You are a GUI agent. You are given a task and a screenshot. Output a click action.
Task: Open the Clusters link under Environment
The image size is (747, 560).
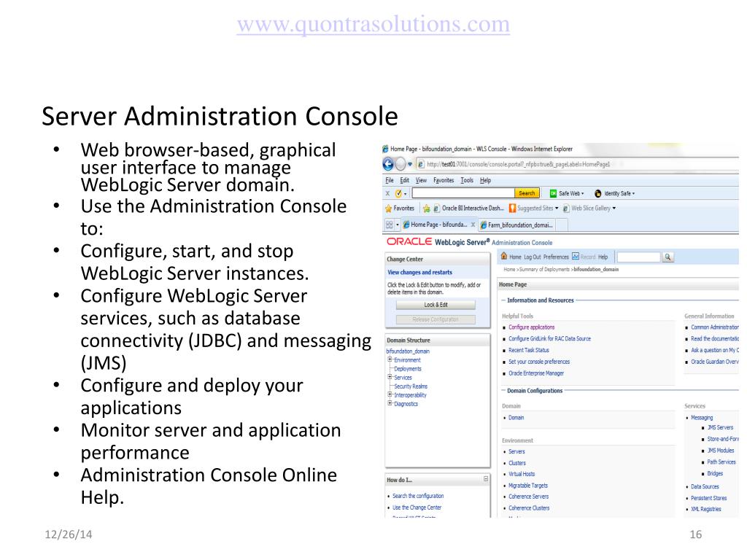tap(517, 463)
